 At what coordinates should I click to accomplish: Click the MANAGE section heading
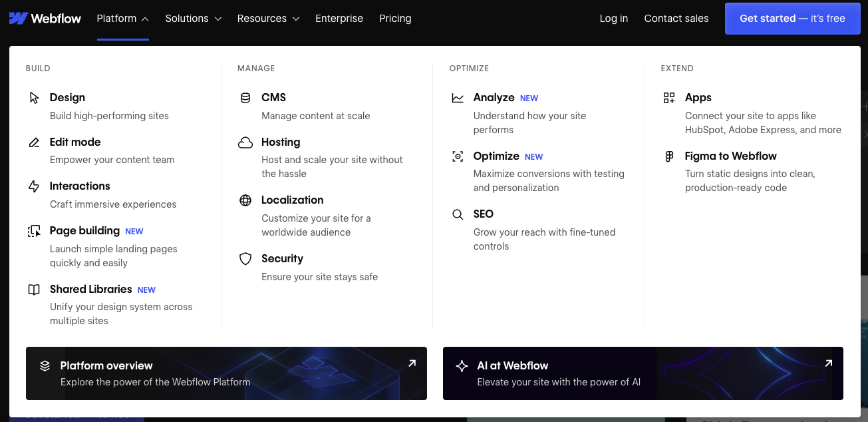coord(256,69)
